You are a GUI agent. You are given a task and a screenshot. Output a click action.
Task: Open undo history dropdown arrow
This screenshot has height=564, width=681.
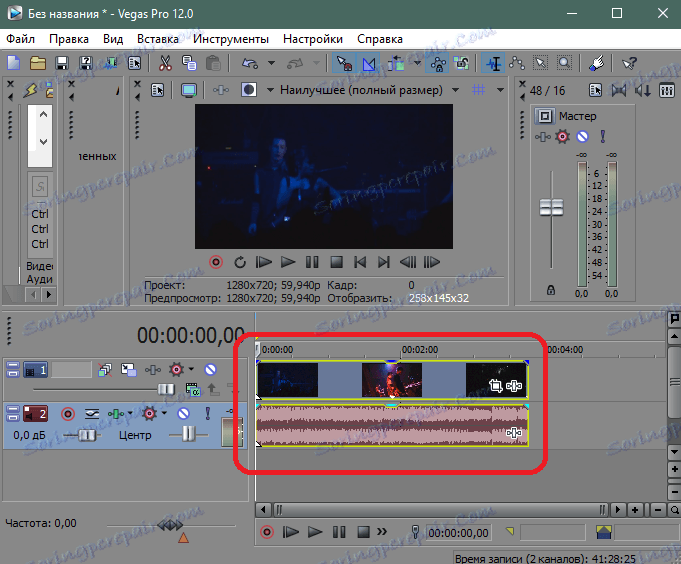pyautogui.click(x=271, y=63)
